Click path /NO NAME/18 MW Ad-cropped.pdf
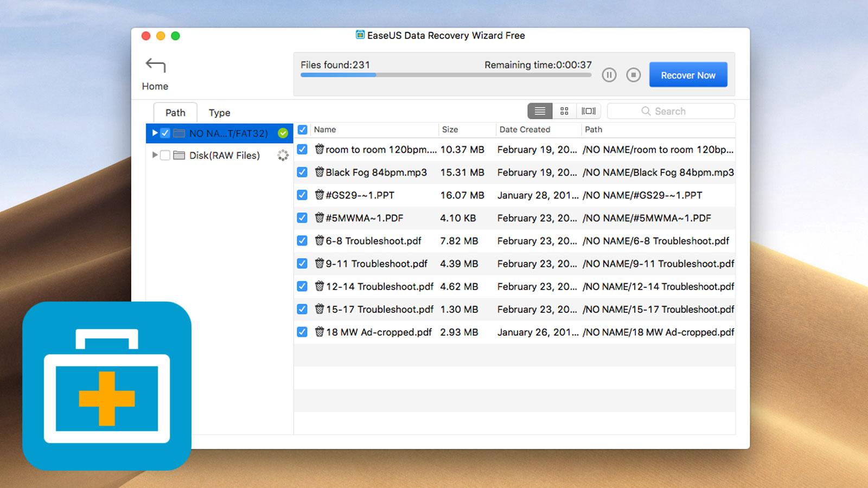868x488 pixels. 659,331
